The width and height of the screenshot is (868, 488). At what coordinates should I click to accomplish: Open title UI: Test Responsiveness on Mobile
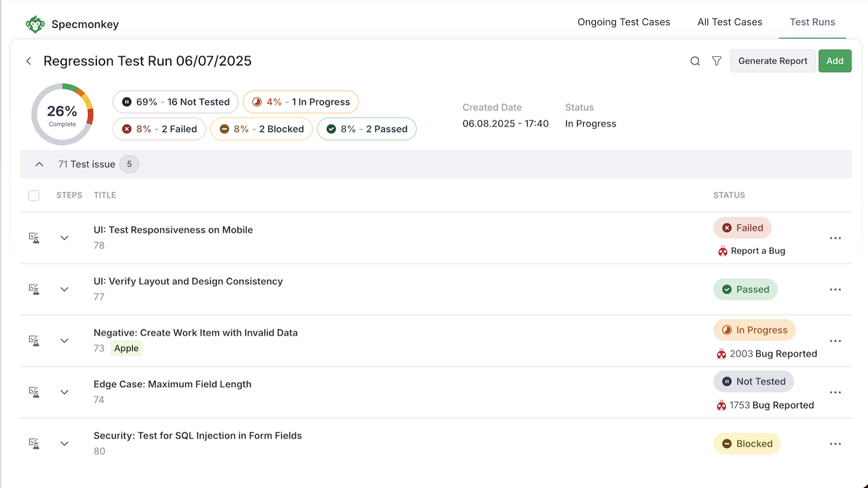click(x=173, y=230)
